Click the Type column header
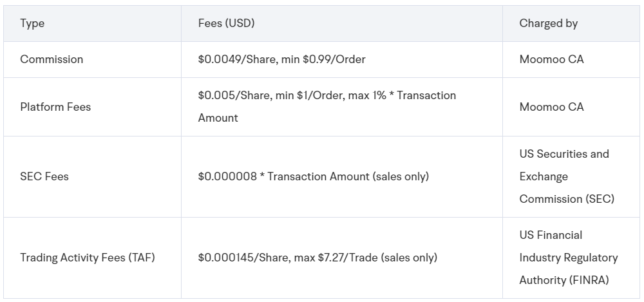The image size is (644, 302). tap(32, 23)
